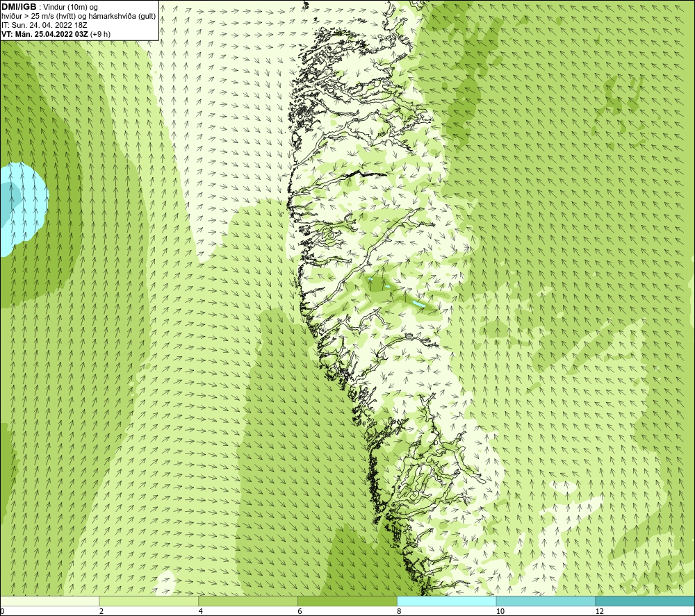Select the 6–8 m/s darker green scale segment
Screen dimensions: 695x616
click(x=347, y=601)
